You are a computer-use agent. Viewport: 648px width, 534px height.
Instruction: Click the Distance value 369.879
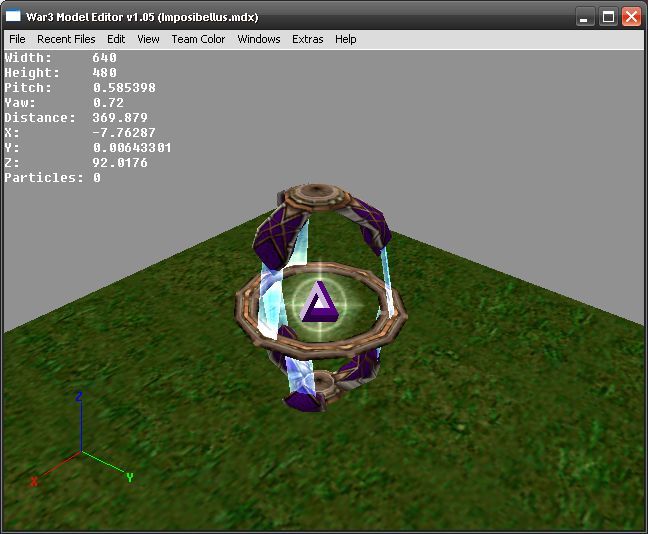click(x=120, y=118)
